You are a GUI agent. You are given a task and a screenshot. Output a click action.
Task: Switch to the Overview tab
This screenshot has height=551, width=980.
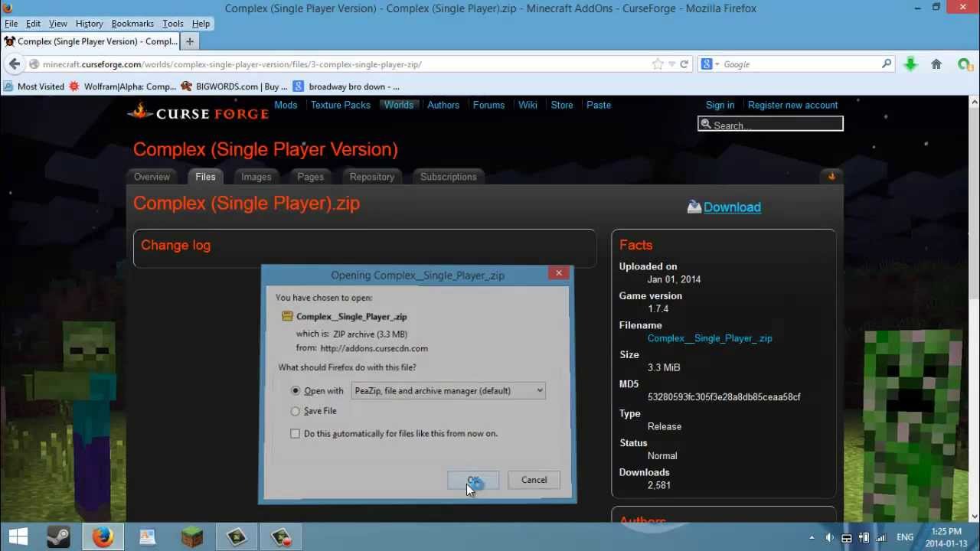(152, 177)
